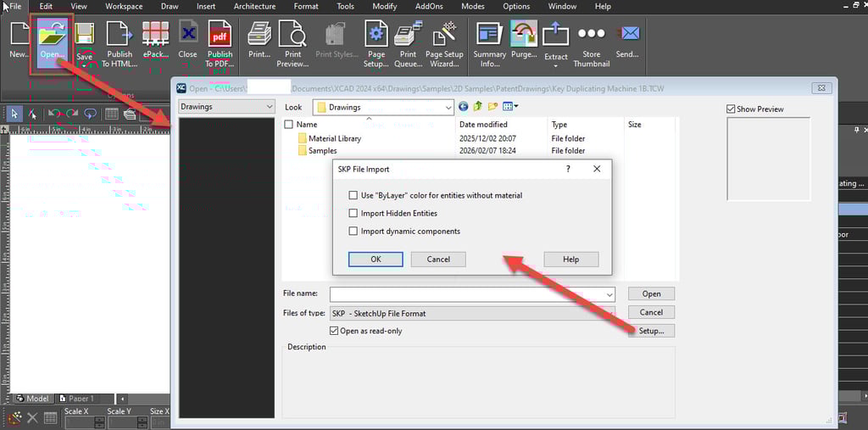Click Cancel in SKP File Import dialog

[438, 260]
